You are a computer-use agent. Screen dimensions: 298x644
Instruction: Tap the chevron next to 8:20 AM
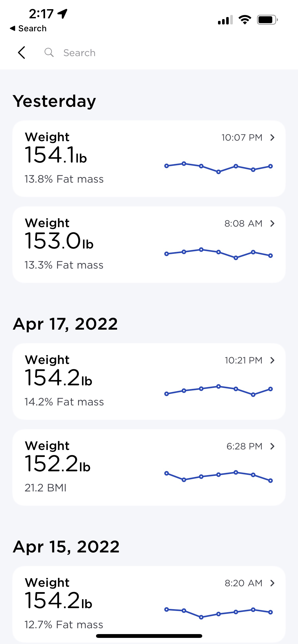tap(272, 583)
